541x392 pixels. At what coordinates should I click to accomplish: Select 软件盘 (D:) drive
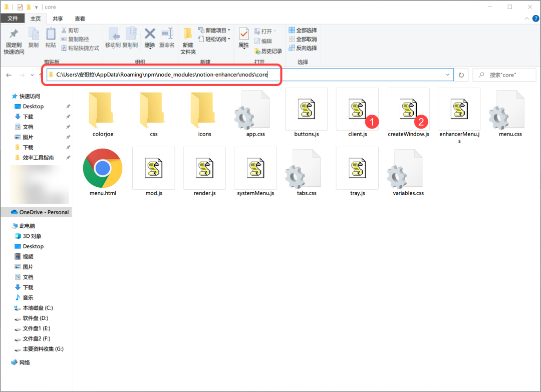click(32, 318)
